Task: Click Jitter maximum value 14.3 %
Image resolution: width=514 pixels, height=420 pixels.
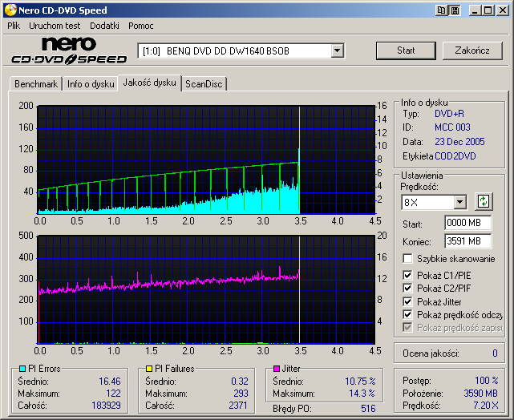Action: tap(362, 393)
